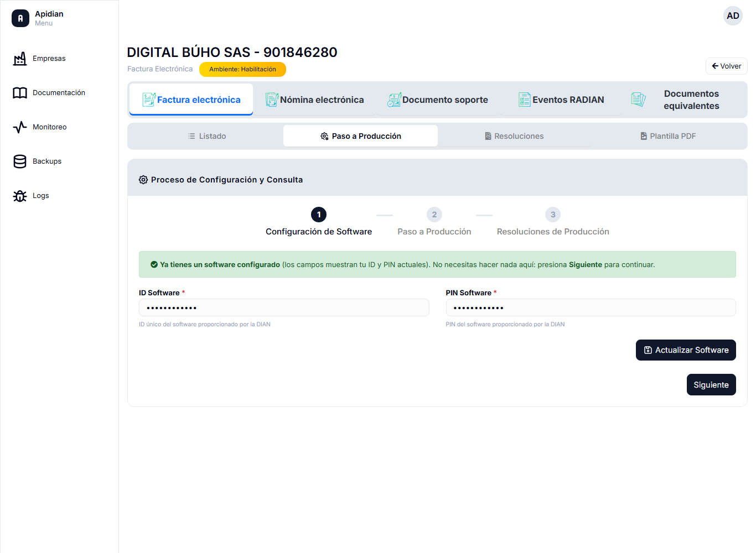Open the Eventos RADIAN tab

pos(561,100)
